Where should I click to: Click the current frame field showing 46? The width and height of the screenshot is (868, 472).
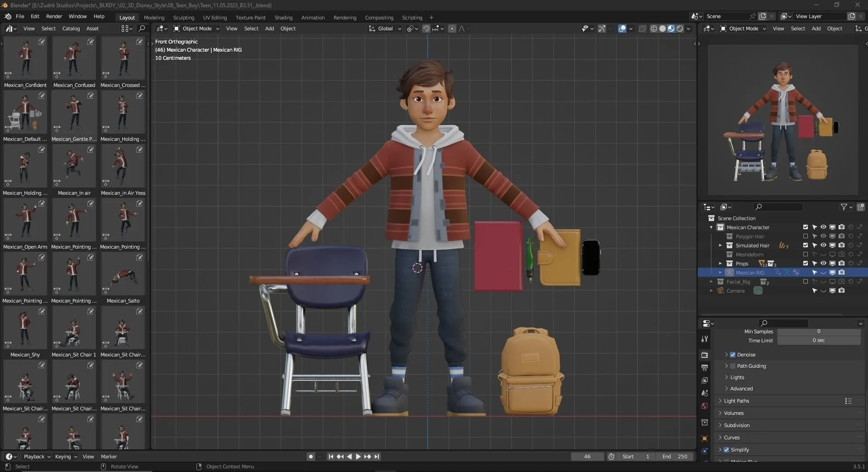(587, 457)
